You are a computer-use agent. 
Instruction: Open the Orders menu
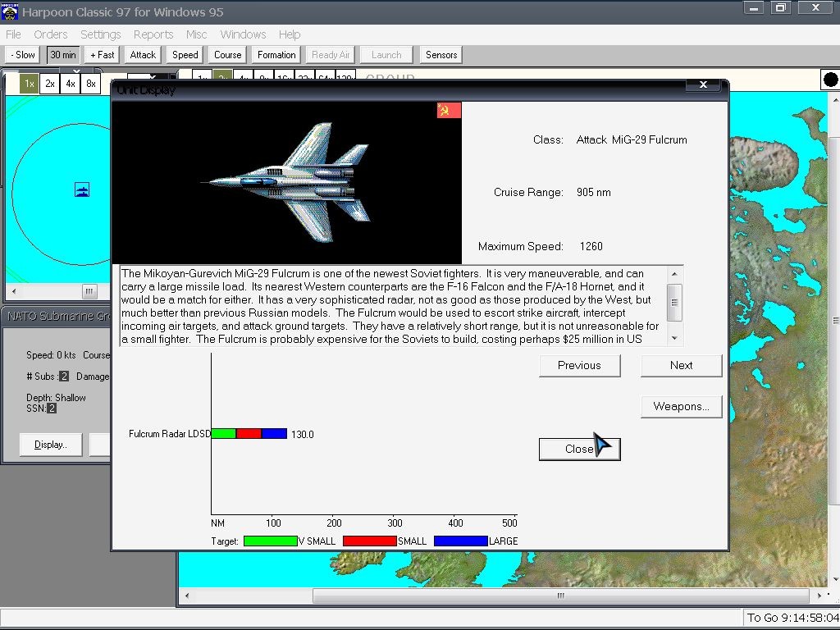[50, 34]
